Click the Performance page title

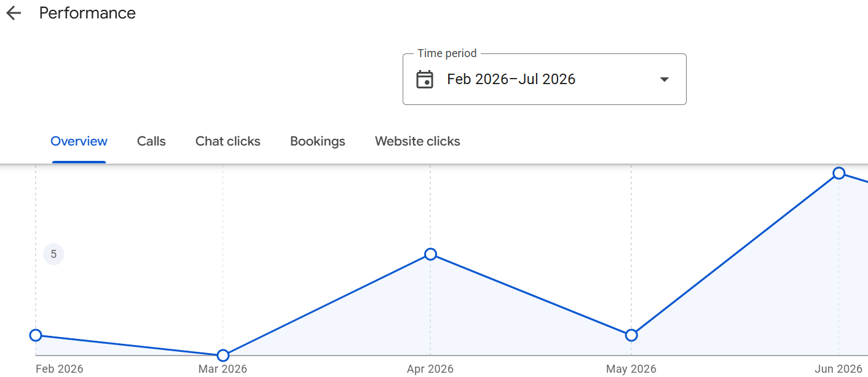[87, 13]
